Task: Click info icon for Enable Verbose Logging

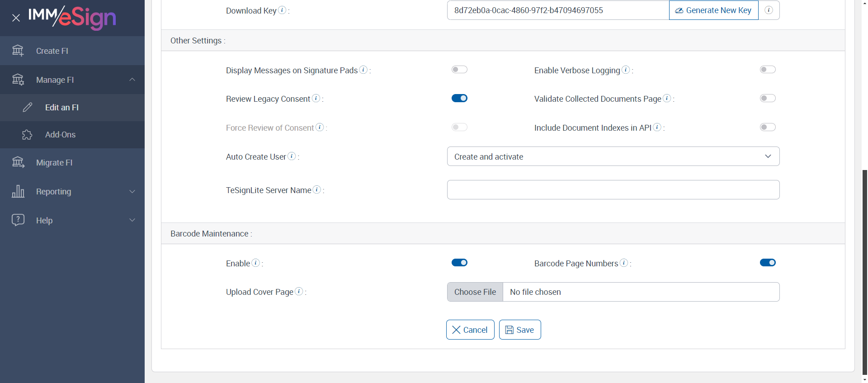Action: coord(626,70)
